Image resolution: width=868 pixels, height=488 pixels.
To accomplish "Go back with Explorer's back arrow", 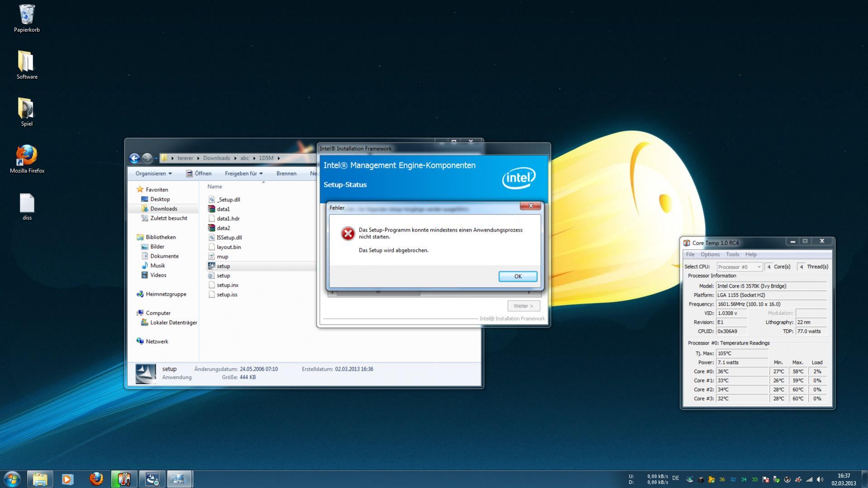I will coord(134,158).
